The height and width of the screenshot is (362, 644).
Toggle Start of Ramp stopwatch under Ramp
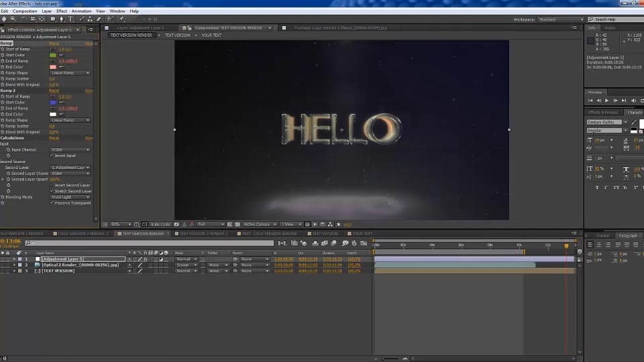click(3, 49)
